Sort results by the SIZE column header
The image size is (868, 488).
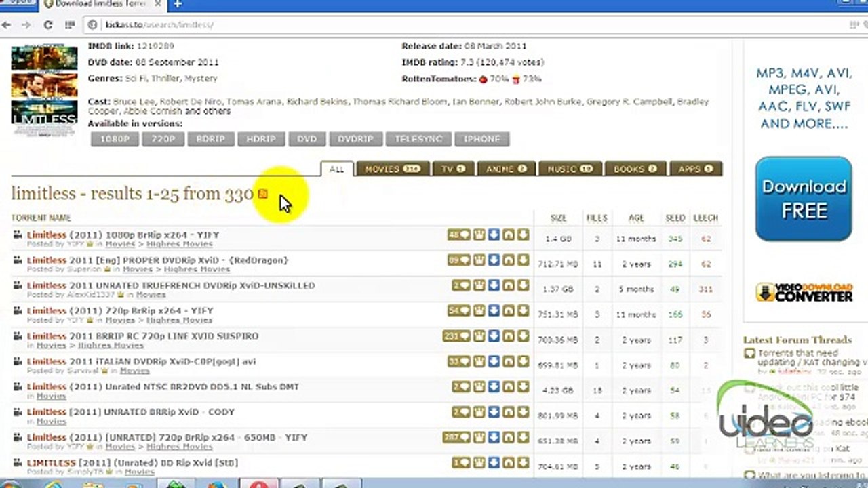point(558,218)
